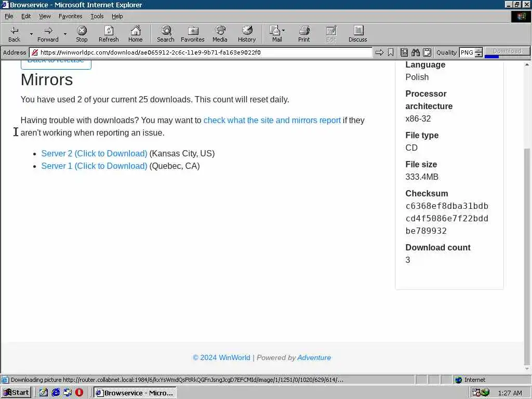Viewport: 532px width, 399px height.
Task: Open the Back history dropdown arrow
Action: pos(31,34)
